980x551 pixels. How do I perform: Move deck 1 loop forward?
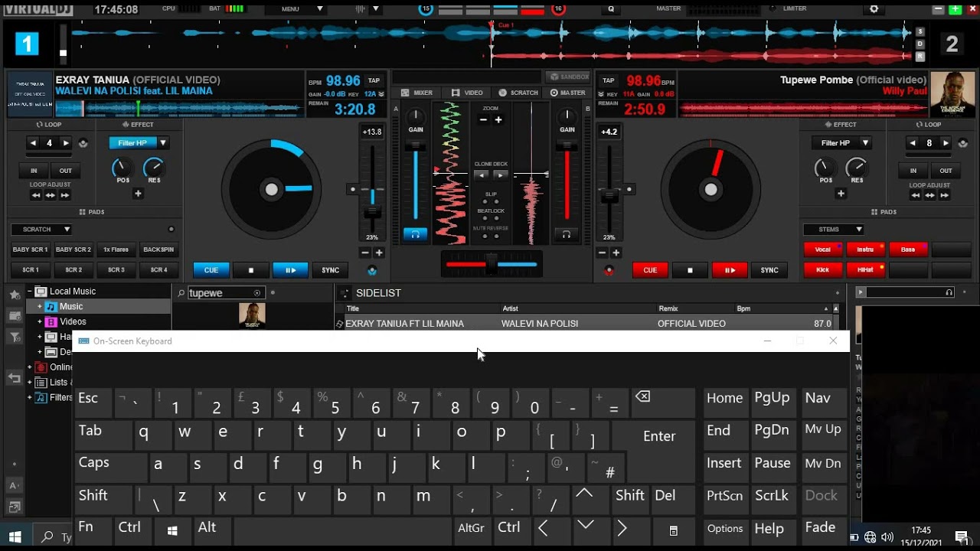pyautogui.click(x=65, y=195)
